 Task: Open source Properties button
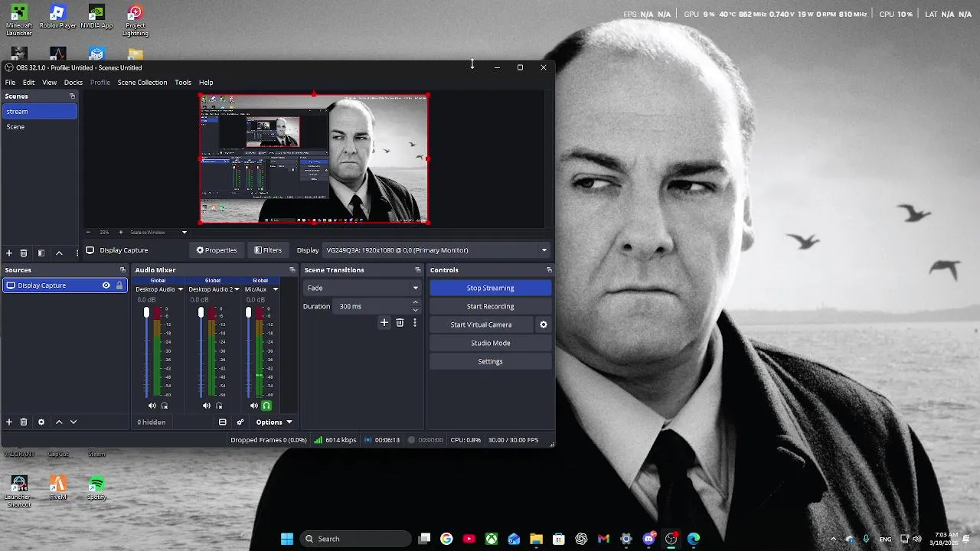(x=217, y=250)
